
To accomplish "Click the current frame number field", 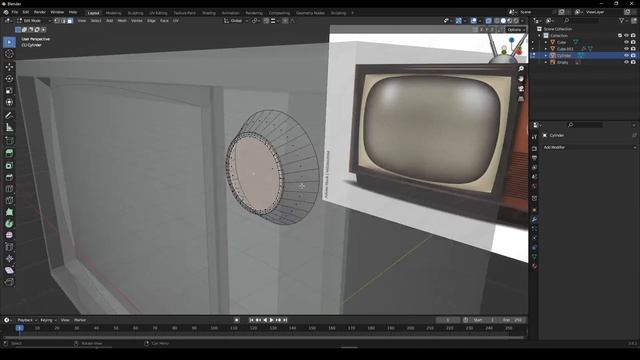I will [x=448, y=320].
